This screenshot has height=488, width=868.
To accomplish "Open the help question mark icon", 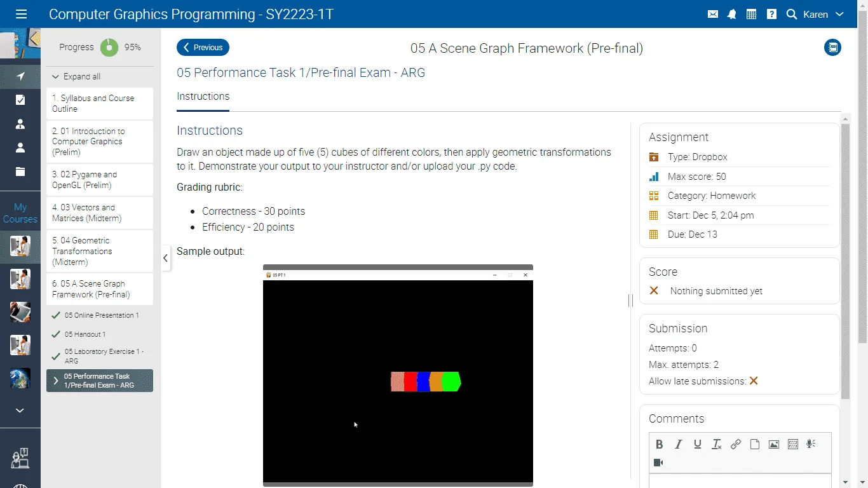I will (771, 14).
